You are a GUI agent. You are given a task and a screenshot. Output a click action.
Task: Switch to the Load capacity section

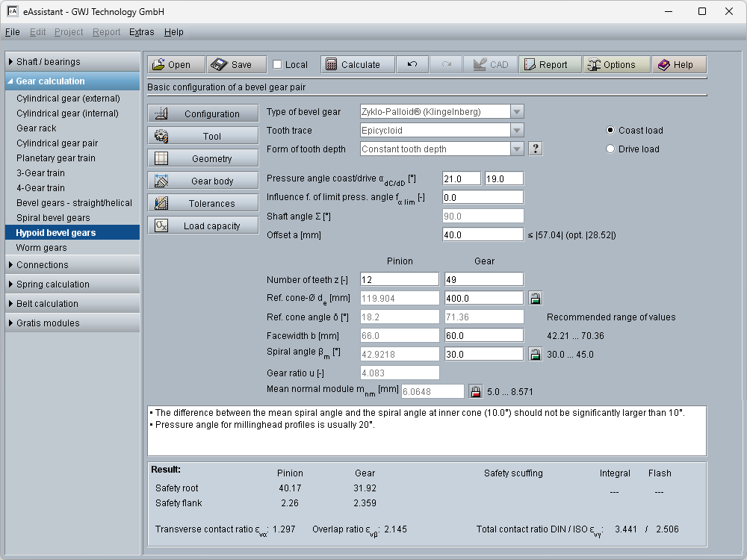pyautogui.click(x=203, y=226)
